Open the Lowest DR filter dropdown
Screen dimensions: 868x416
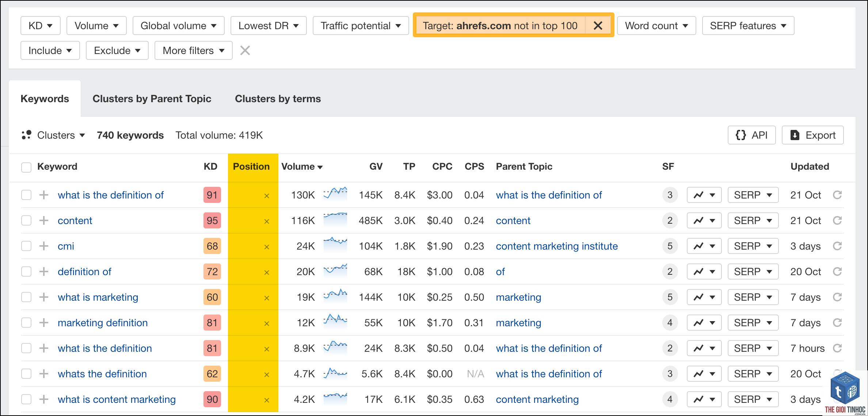[x=269, y=26]
